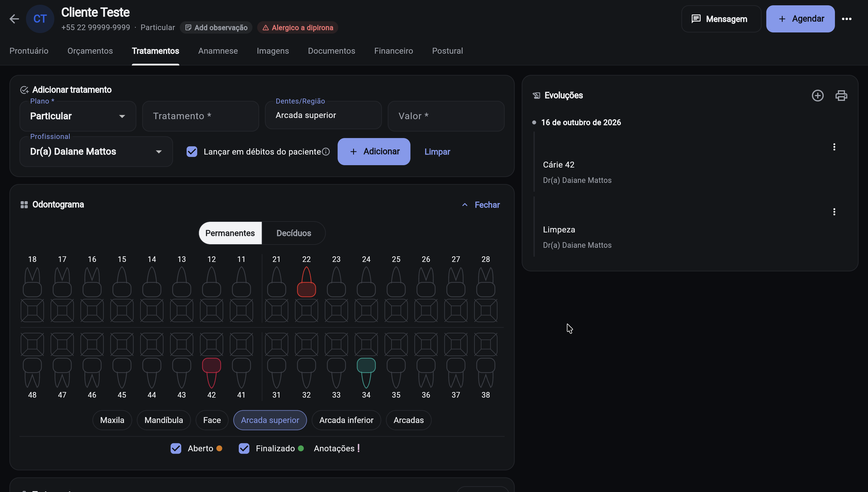Select tooth 22 in the odontogram
Image resolution: width=868 pixels, height=492 pixels.
(x=306, y=282)
